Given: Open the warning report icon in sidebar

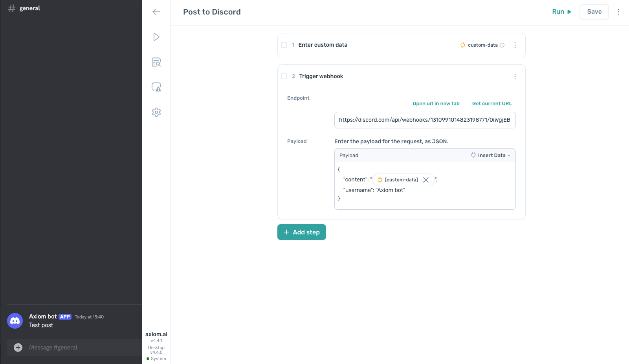Looking at the screenshot, I should [x=156, y=87].
